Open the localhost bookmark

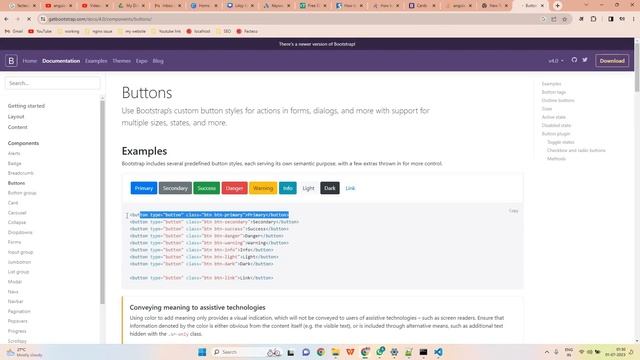click(198, 31)
